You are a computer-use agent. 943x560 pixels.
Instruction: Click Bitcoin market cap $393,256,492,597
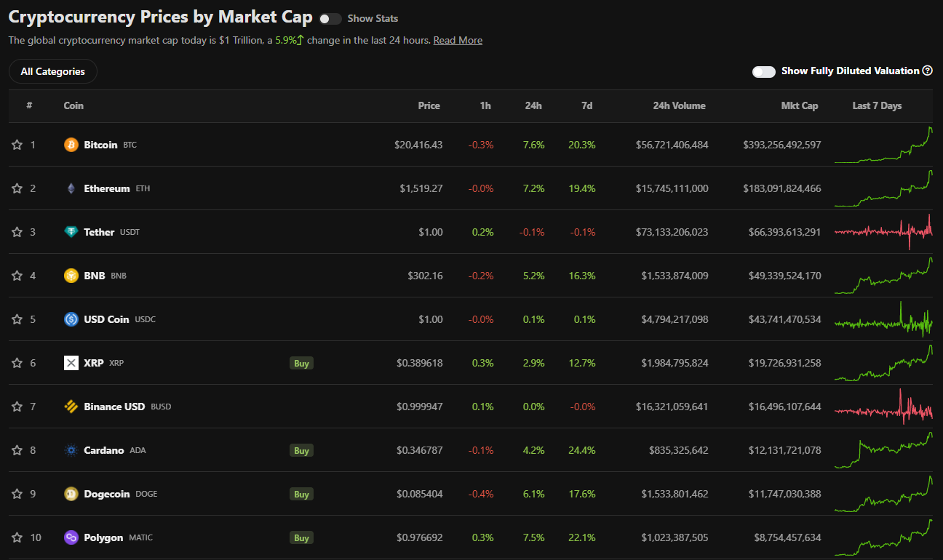tap(782, 145)
